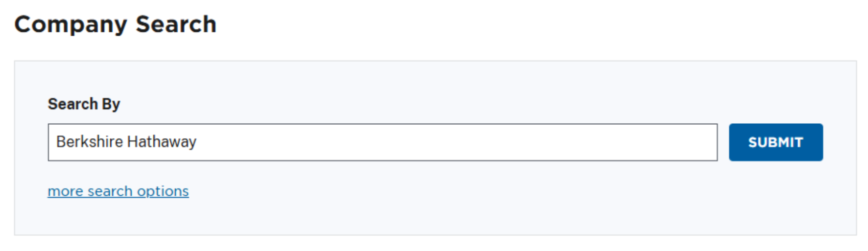868x251 pixels.
Task: Run the search with the SUBMIT button
Action: (775, 142)
